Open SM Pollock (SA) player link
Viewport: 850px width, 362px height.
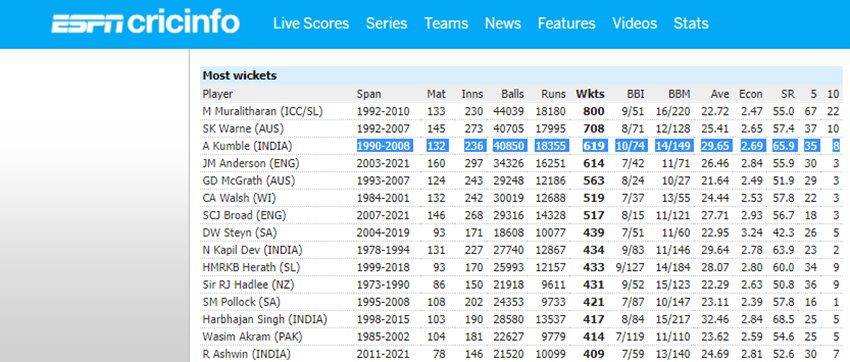[x=241, y=302]
